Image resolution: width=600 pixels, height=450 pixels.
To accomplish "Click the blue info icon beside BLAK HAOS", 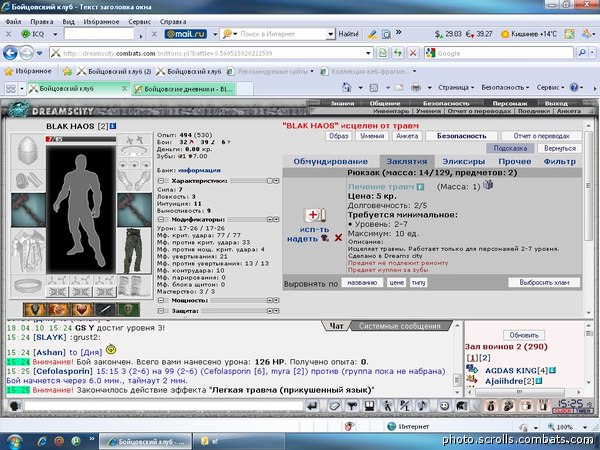I will pos(113,126).
